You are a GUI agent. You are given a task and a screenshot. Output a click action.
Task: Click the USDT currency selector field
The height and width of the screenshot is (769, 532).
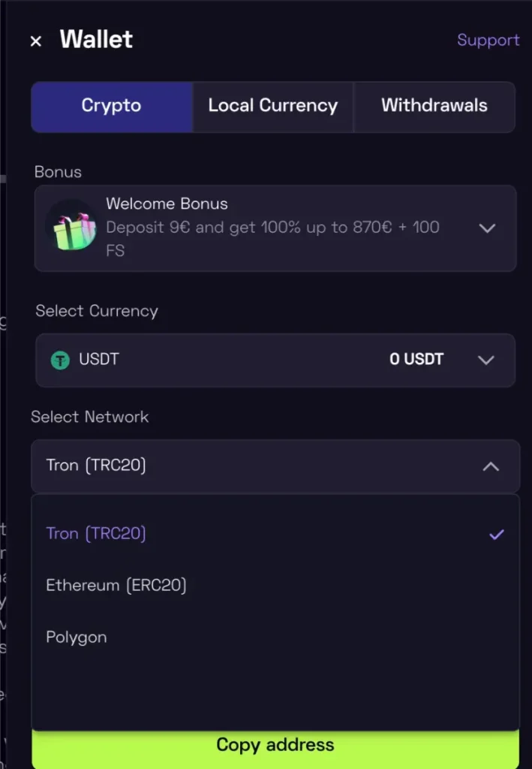(225, 360)
